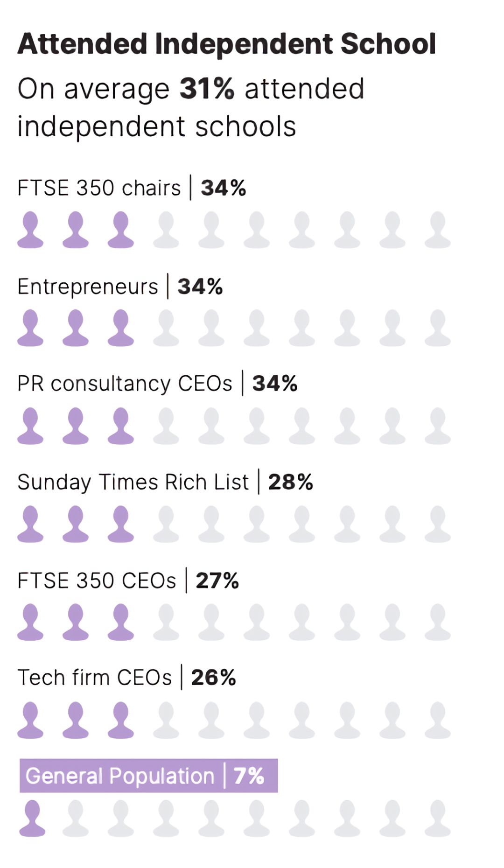Image resolution: width=504 pixels, height=868 pixels.
Task: Click last grey person icon under FTSE 350 chairs
Action: [x=437, y=229]
